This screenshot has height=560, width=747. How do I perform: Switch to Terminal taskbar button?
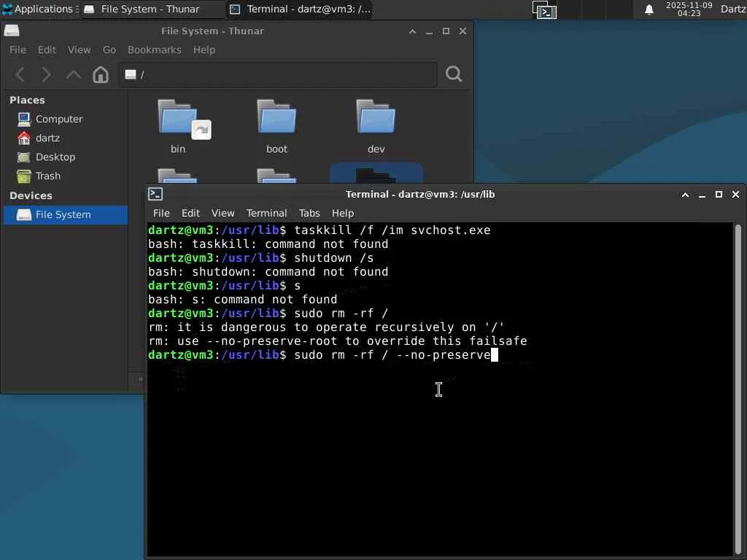point(299,9)
